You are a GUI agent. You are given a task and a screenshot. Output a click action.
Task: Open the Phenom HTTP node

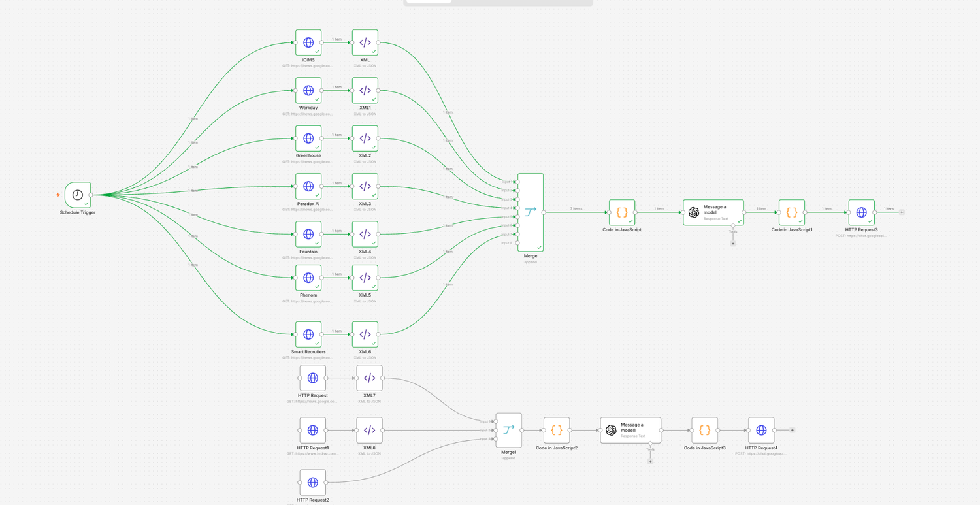click(308, 278)
